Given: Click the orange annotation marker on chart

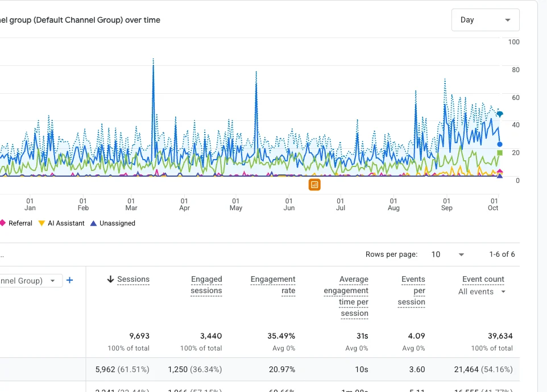Looking at the screenshot, I should [314, 185].
